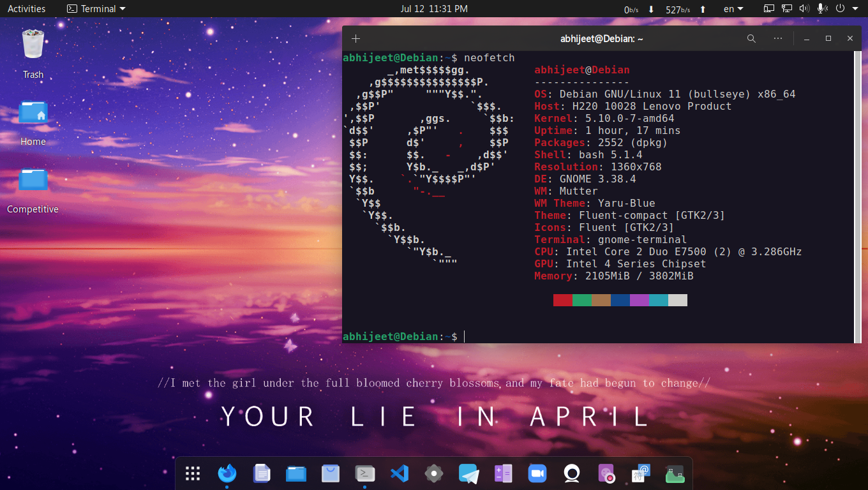The width and height of the screenshot is (868, 490).
Task: Click the Shell: bash 5.1.4 line
Action: 588,154
